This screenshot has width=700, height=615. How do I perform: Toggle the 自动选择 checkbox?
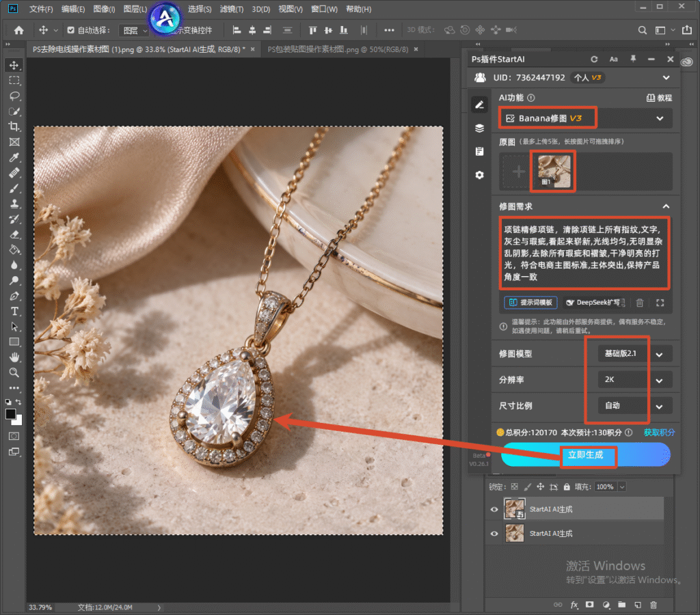point(70,30)
